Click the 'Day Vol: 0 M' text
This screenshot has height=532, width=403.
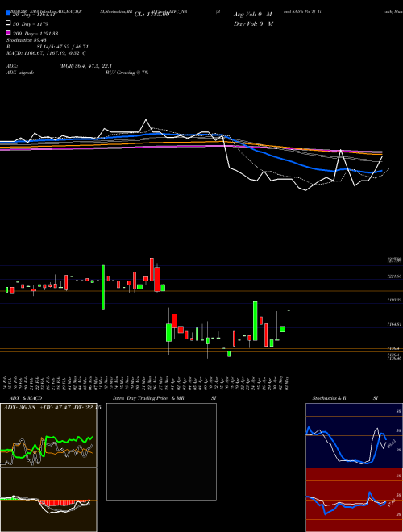tap(253, 23)
